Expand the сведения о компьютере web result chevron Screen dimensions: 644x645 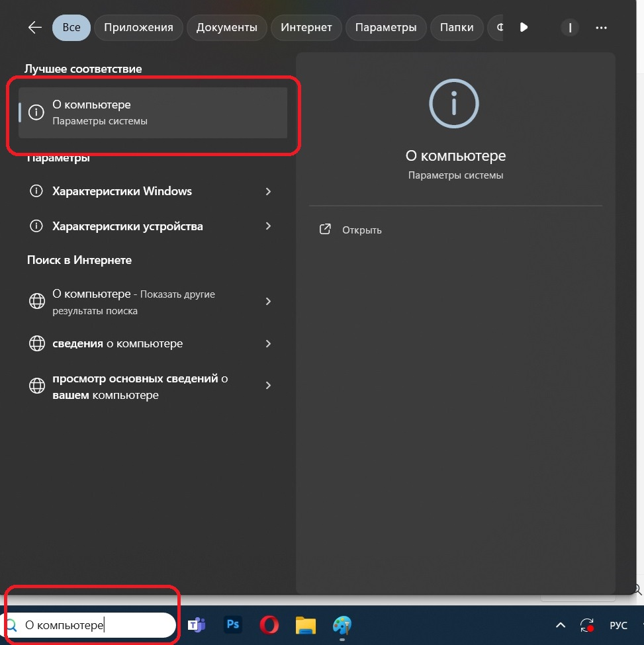[x=268, y=344]
